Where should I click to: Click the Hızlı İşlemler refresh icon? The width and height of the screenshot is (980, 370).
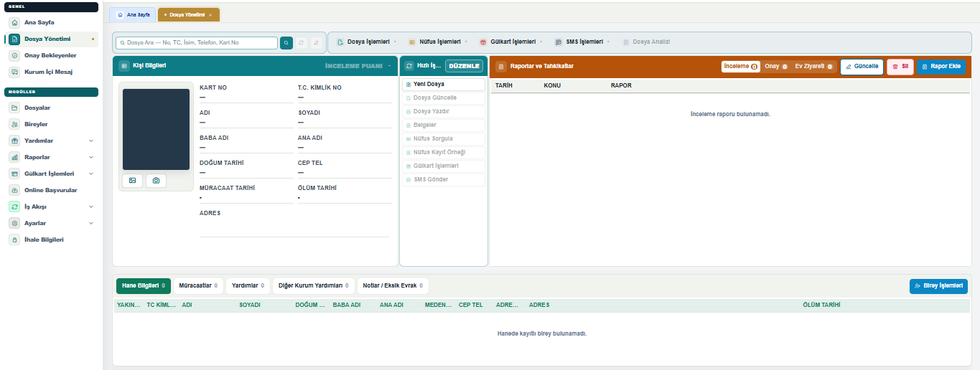409,66
